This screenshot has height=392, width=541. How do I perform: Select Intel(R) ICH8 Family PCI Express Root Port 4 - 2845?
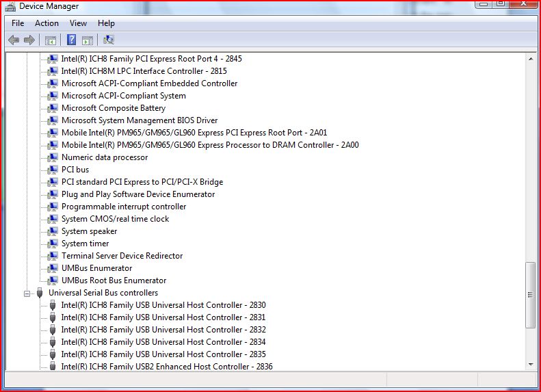click(151, 59)
